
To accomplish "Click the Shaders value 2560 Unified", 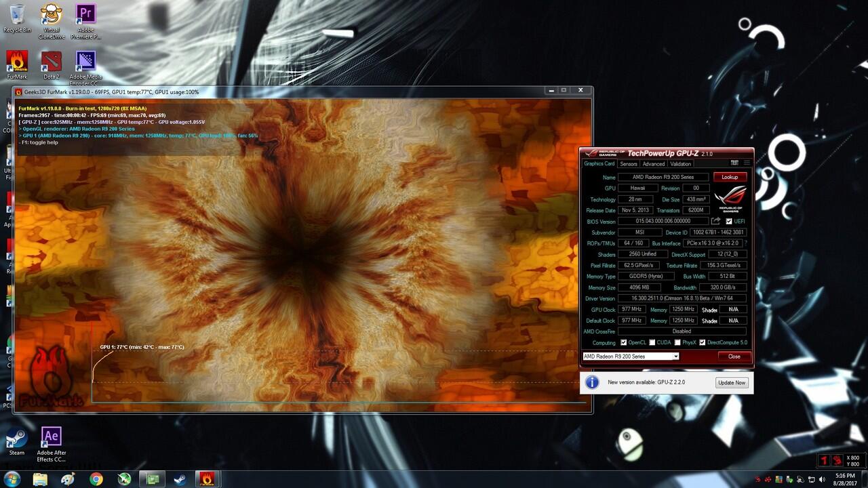I will pos(642,254).
